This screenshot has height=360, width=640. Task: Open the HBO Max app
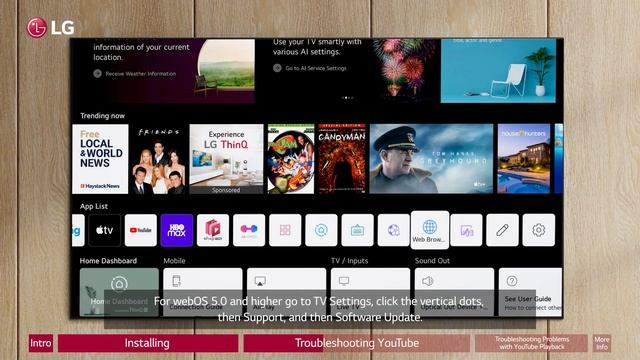tap(177, 230)
